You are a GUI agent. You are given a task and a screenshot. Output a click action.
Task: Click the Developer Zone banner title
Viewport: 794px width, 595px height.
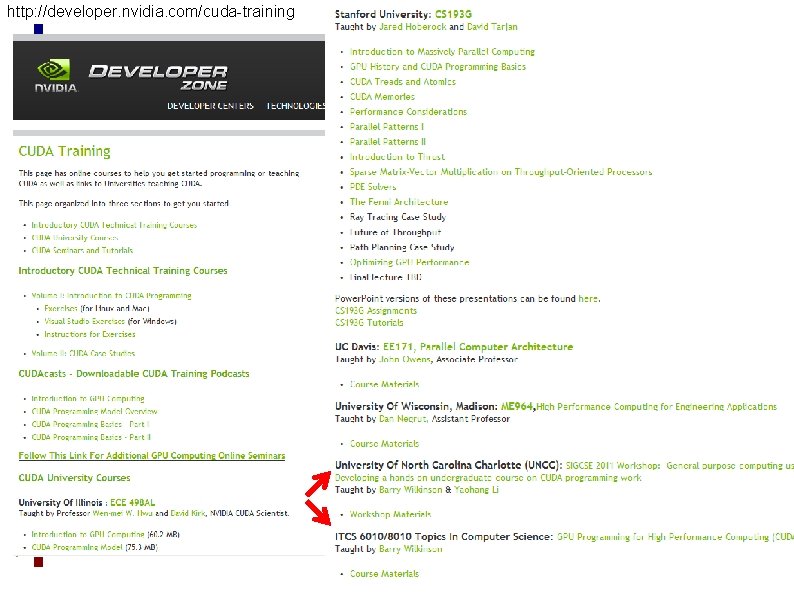(158, 77)
